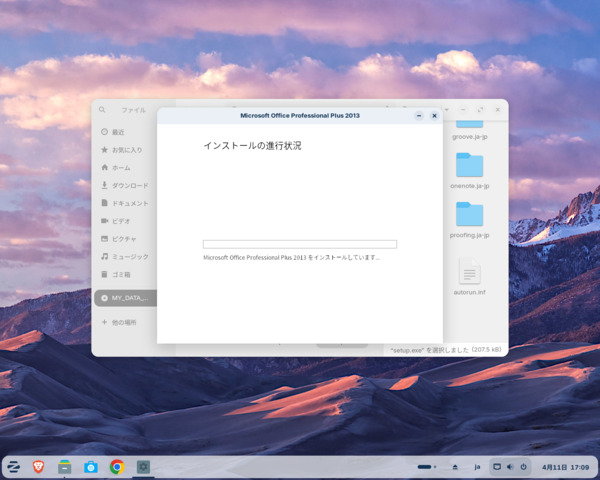
Task: Click the インストールの進行状況 heading
Action: point(252,145)
